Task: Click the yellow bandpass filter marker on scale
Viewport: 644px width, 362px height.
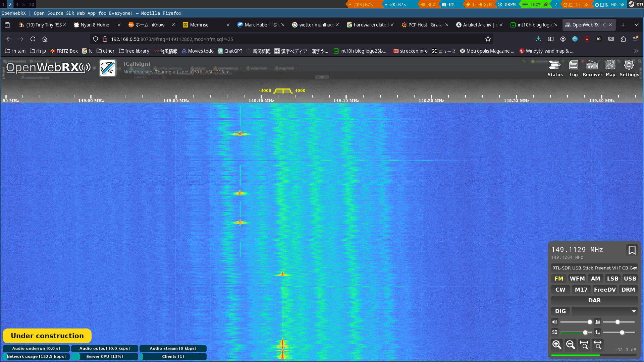Action: click(283, 91)
